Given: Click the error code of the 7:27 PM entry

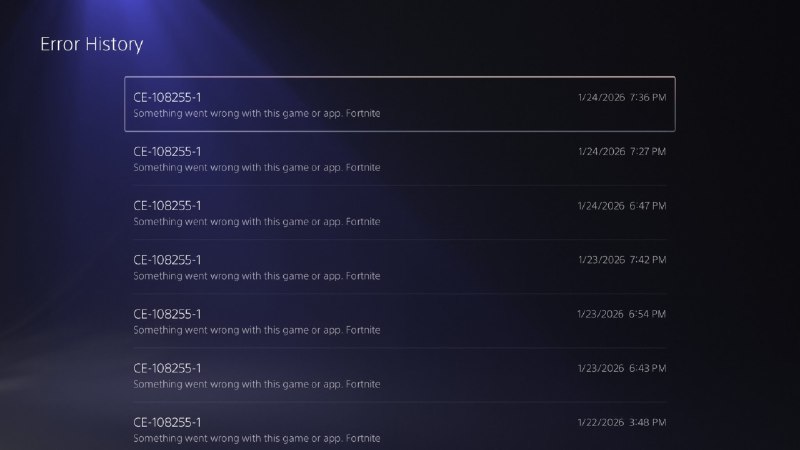Looking at the screenshot, I should click(x=167, y=152).
